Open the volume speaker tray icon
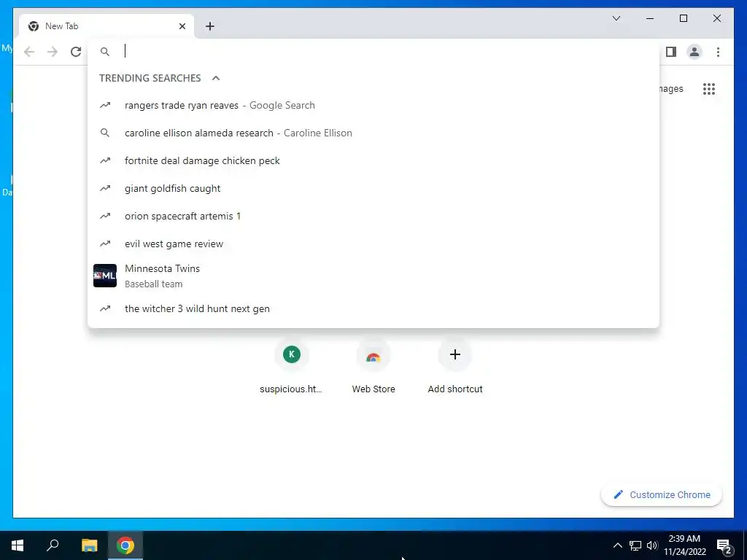 [652, 545]
